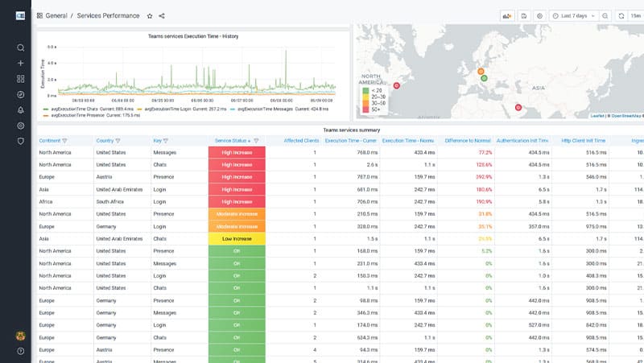Click dashboard grid icon beside General breadcrumb
The width and height of the screenshot is (644, 363).
tap(39, 15)
